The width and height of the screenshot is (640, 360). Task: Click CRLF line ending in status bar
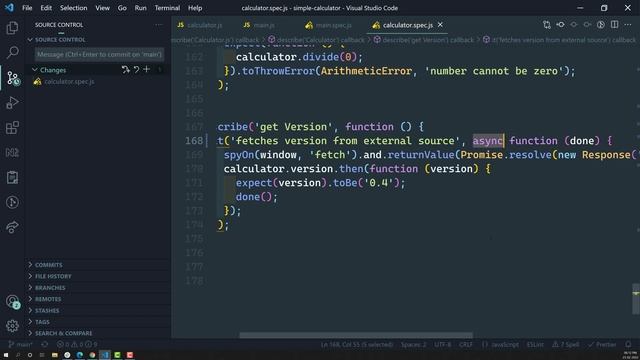466,344
